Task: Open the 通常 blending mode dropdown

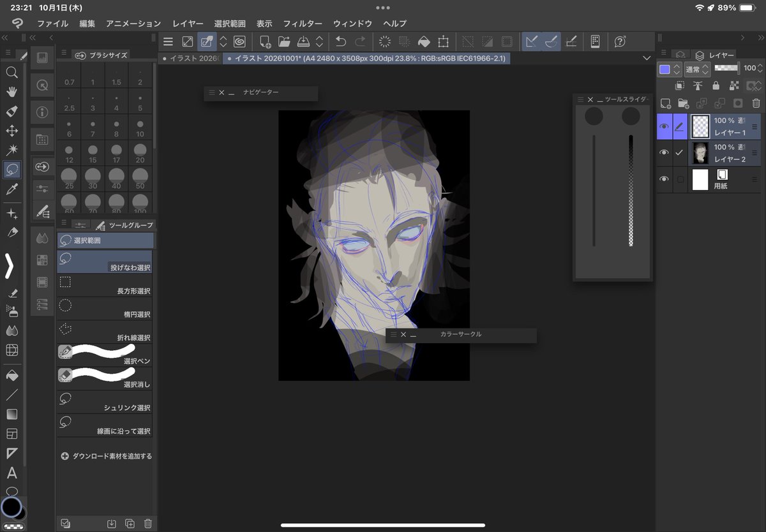Action: point(697,68)
